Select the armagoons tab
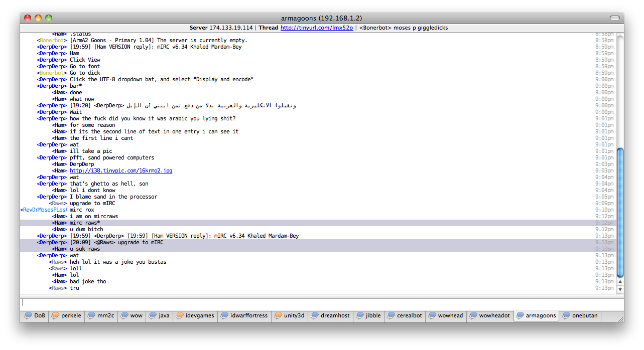Image resolution: width=644 pixels, height=350 pixels. click(540, 316)
